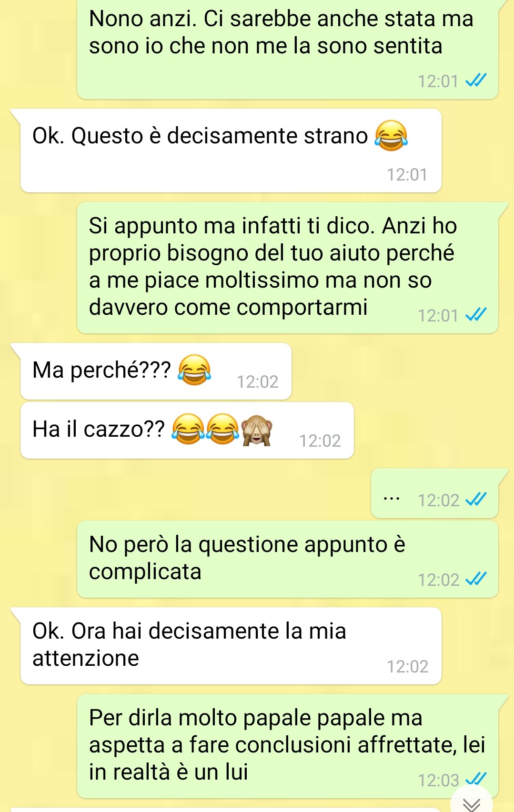Tap the first laughing emoji after 'Ha il cazzo??'
This screenshot has width=514, height=812.
pos(188,429)
